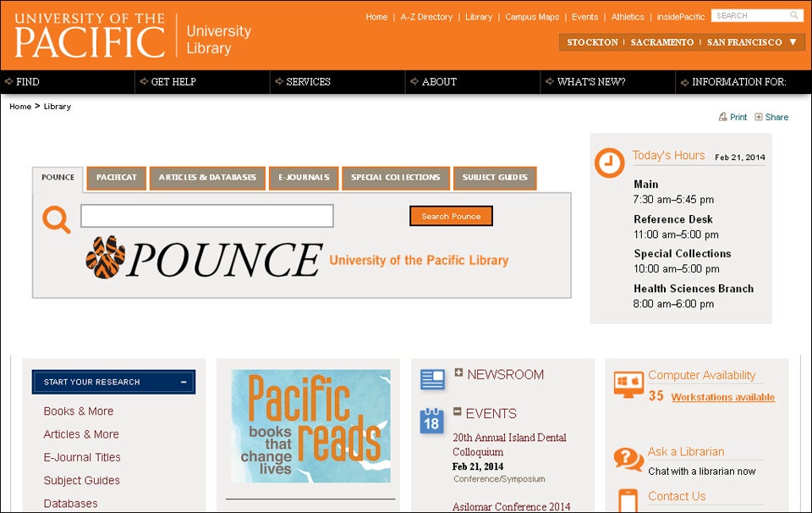Open the Workstations available link

click(x=721, y=397)
